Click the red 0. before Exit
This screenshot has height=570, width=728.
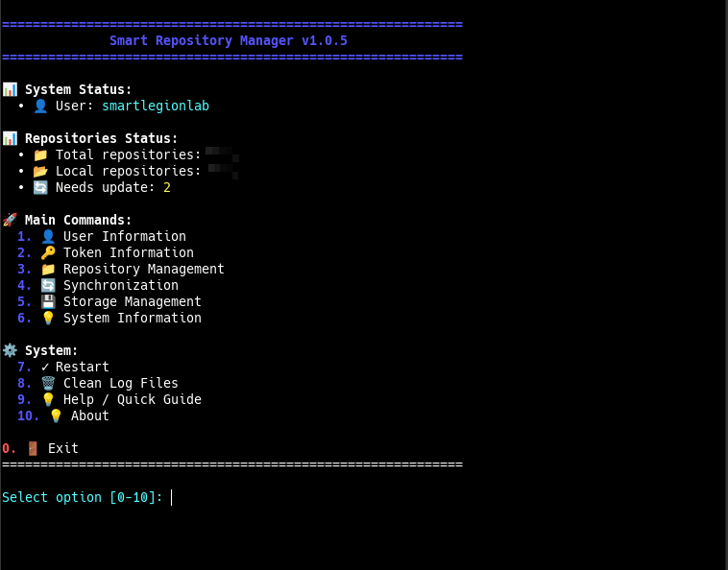(x=9, y=448)
